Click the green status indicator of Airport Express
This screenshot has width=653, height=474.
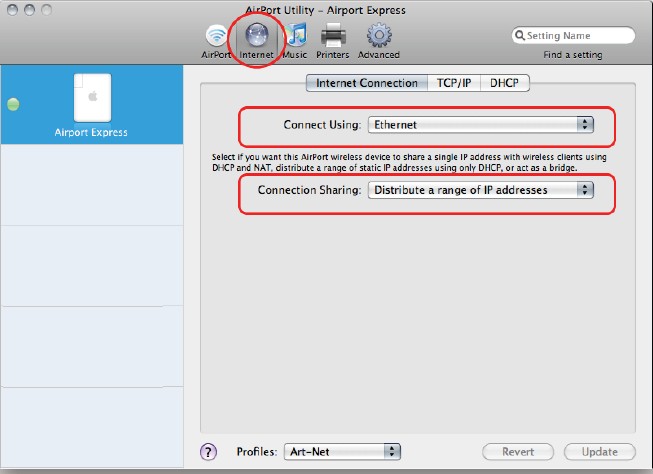(13, 104)
